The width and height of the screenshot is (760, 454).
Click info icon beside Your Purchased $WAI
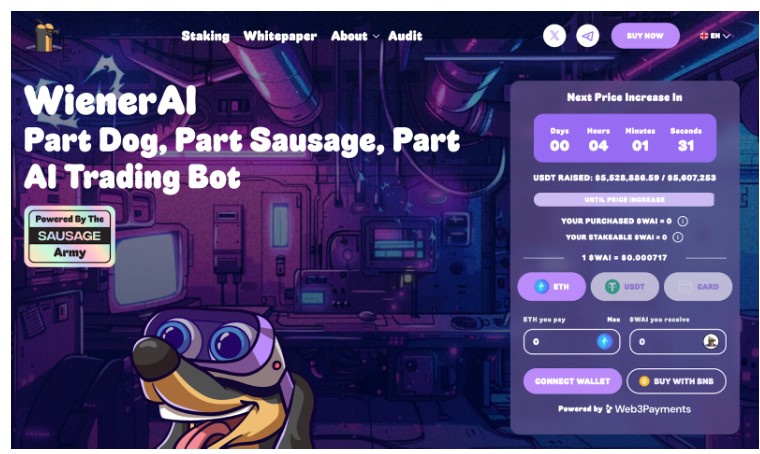point(682,221)
